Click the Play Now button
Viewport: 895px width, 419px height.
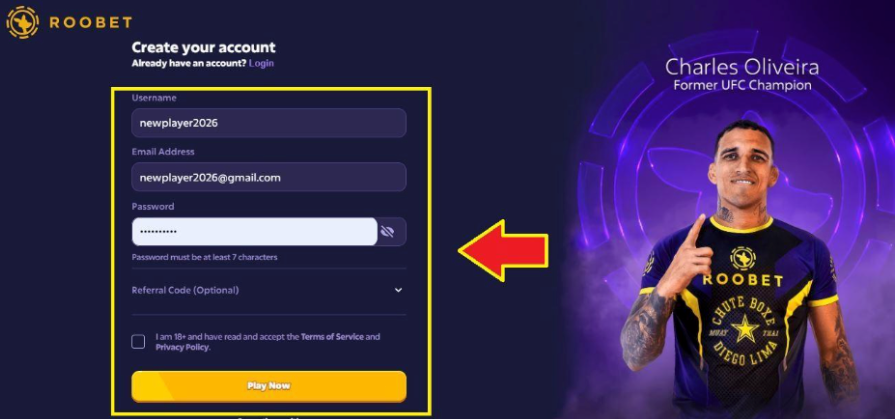269,386
